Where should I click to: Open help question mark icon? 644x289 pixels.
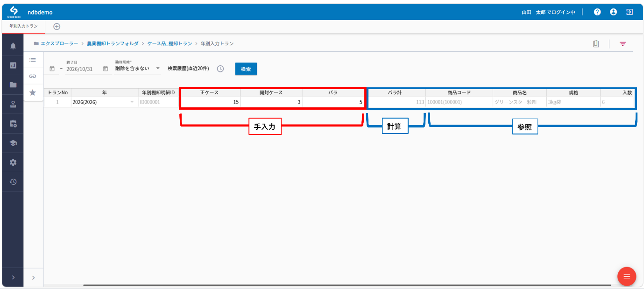click(597, 12)
